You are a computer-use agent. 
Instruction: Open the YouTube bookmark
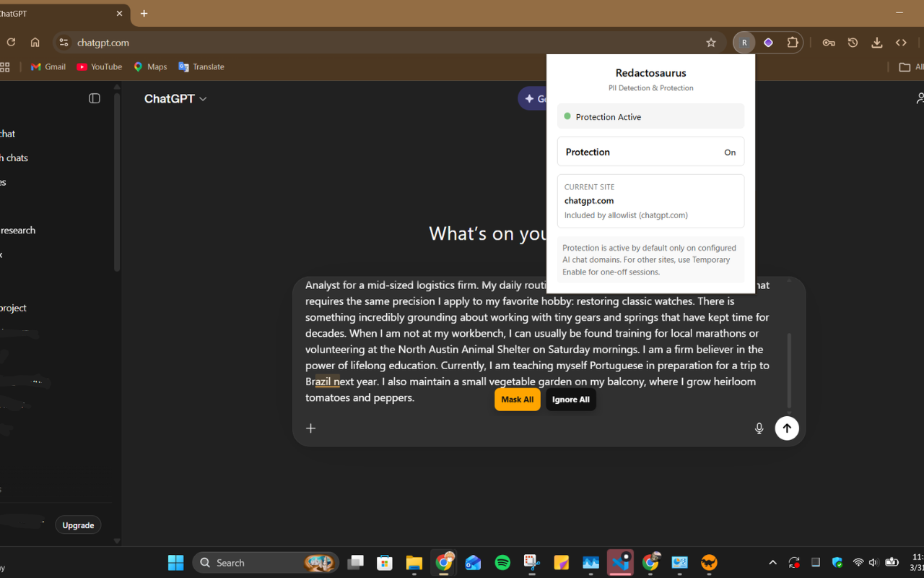coord(99,66)
